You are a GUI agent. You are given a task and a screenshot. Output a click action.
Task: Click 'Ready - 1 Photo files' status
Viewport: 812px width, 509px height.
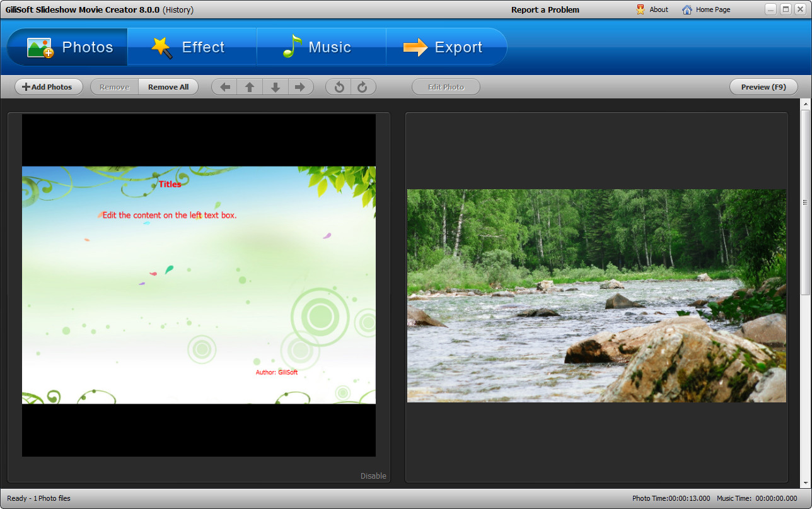click(x=38, y=498)
